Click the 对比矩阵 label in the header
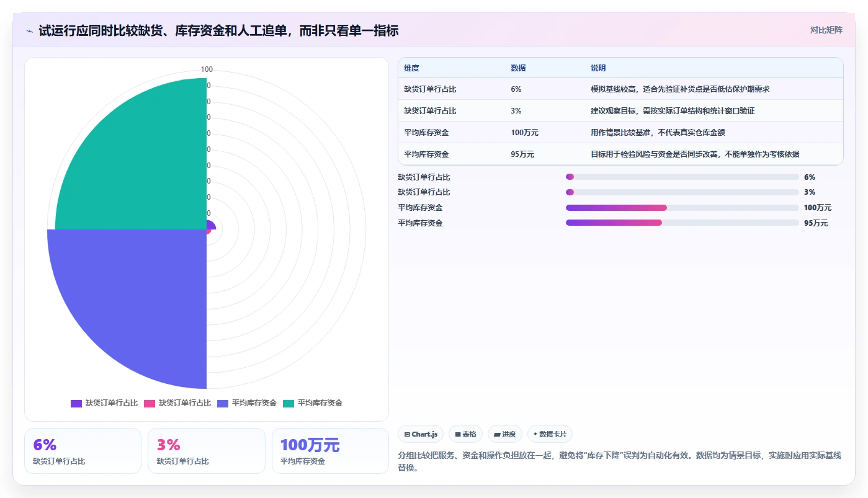868x498 pixels. (x=826, y=30)
